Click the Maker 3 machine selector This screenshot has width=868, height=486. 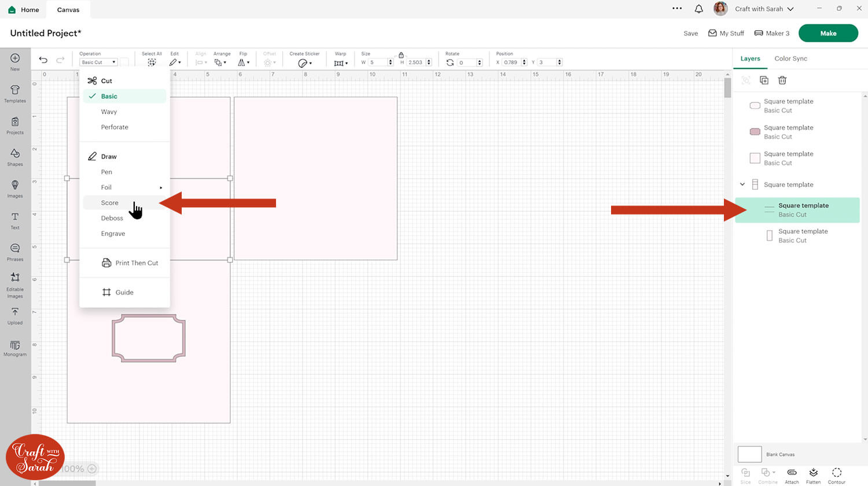(x=772, y=34)
